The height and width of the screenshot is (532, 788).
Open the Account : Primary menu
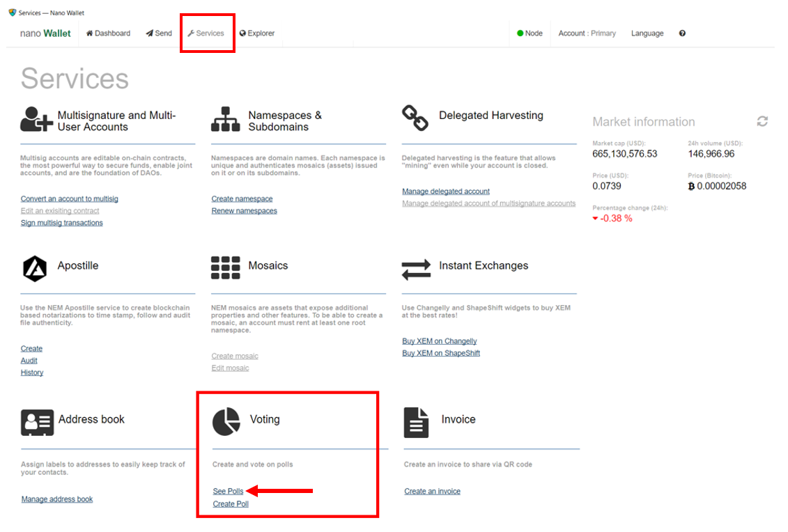click(x=587, y=33)
